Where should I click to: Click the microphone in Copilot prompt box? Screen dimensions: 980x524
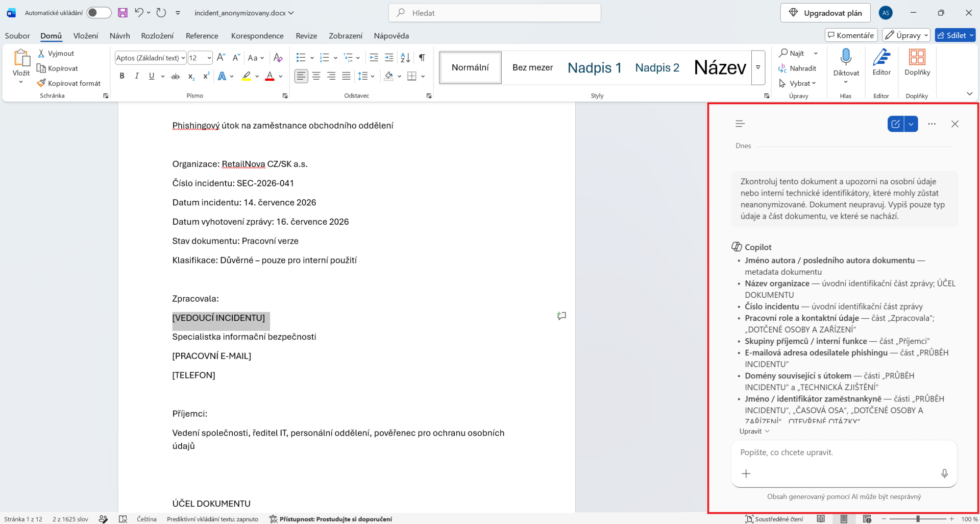coord(944,473)
